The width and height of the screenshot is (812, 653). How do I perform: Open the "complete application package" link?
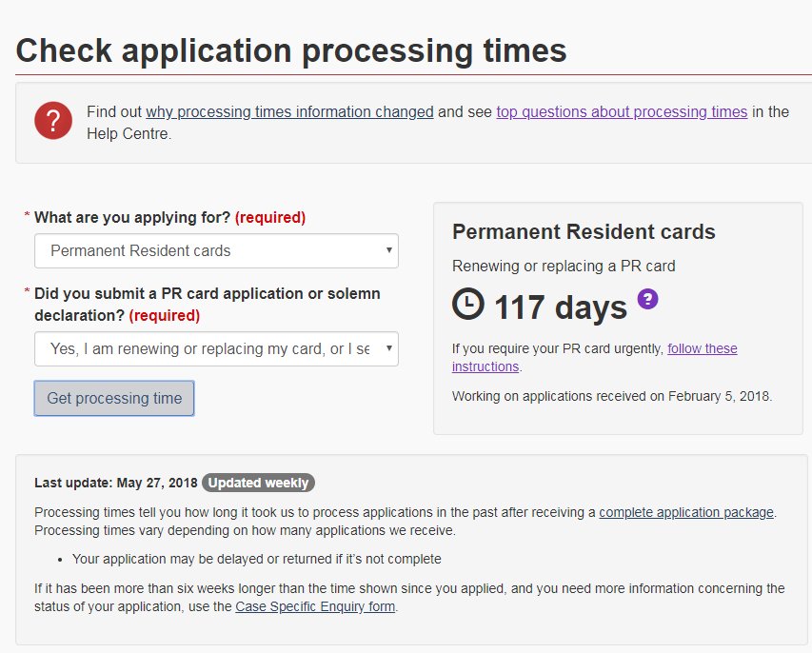(x=685, y=512)
